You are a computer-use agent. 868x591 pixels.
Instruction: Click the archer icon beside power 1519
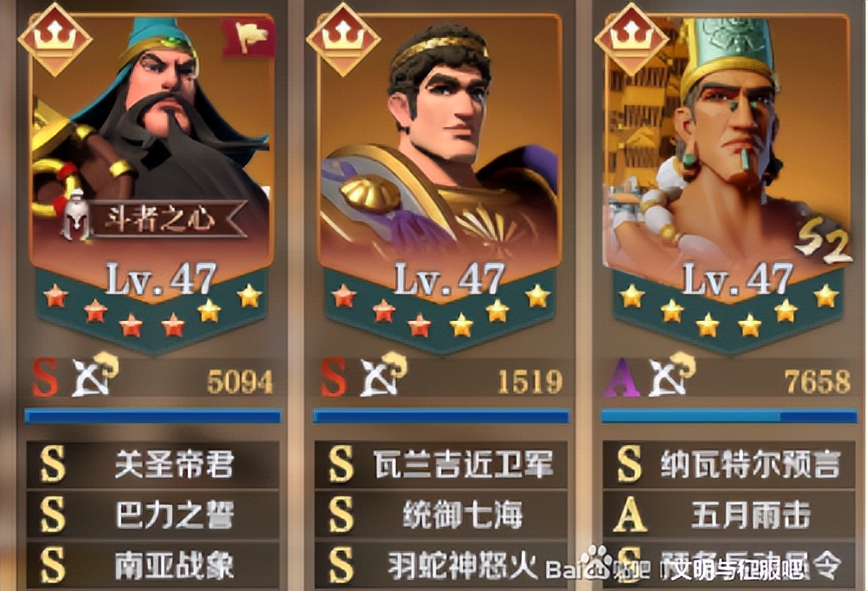point(383,375)
